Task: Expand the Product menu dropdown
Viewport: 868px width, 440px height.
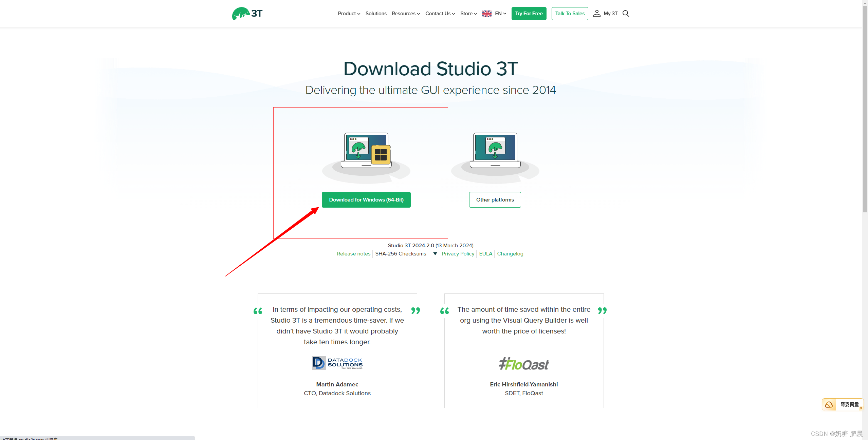Action: [x=349, y=14]
